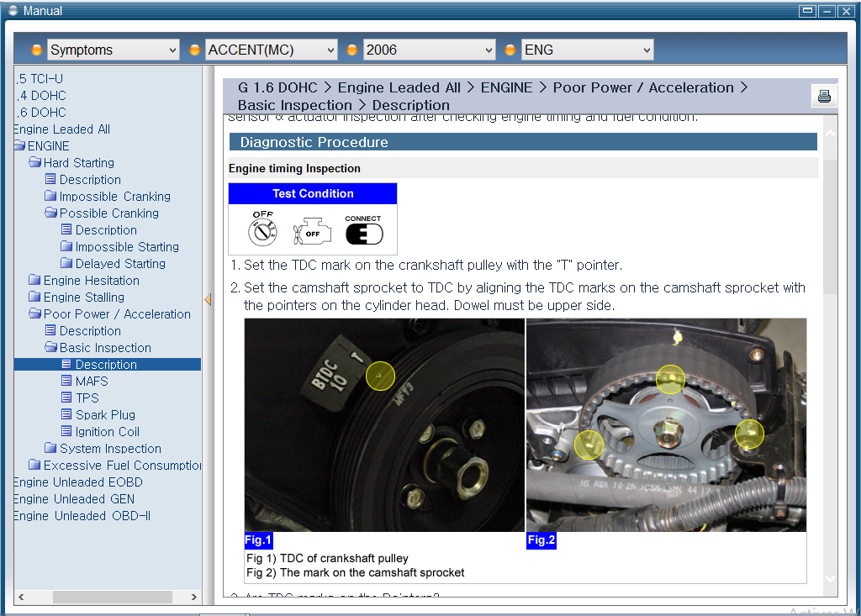This screenshot has width=861, height=616.
Task: Click the Fig.1 crankshaft pulley image
Action: (x=384, y=425)
